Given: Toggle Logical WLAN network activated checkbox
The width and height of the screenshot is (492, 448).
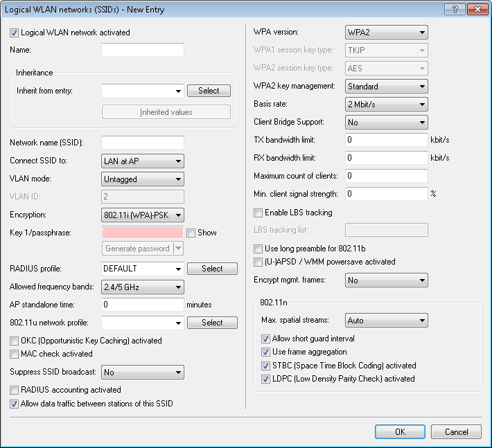Looking at the screenshot, I should pos(15,33).
